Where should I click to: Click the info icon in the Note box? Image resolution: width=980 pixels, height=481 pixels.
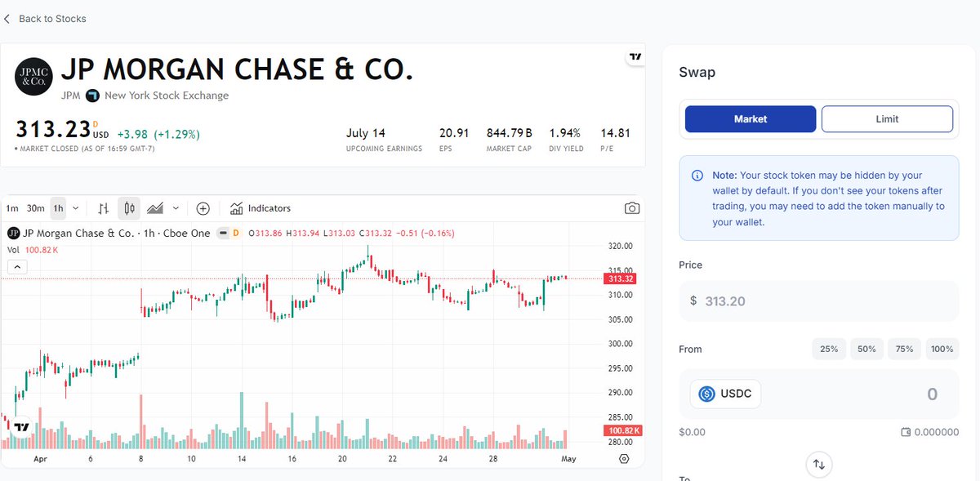click(697, 176)
